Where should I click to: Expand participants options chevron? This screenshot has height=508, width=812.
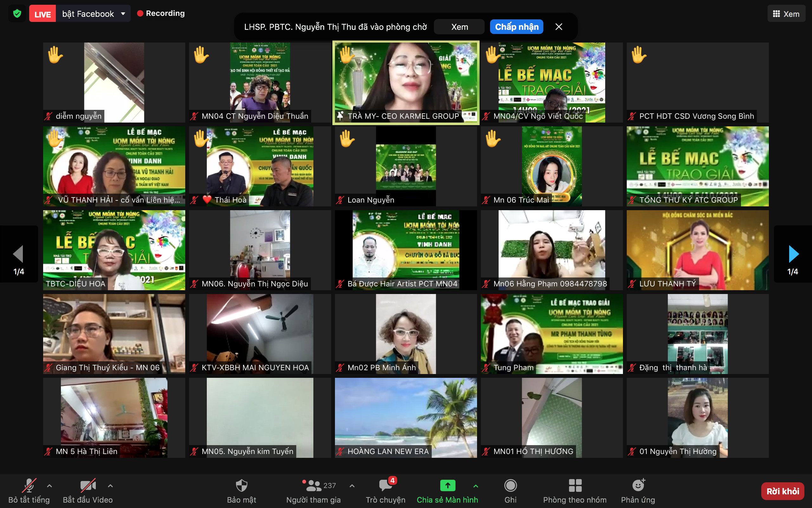click(x=352, y=485)
